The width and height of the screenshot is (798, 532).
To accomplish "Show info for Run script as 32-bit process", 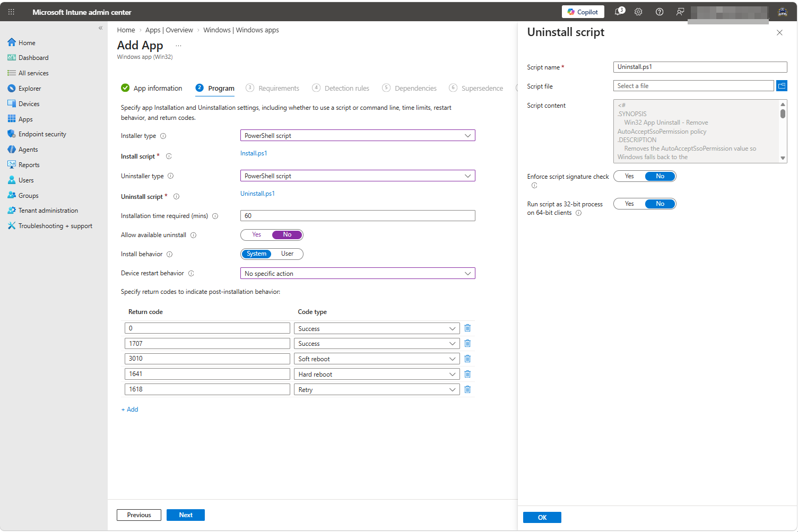I will tap(579, 213).
